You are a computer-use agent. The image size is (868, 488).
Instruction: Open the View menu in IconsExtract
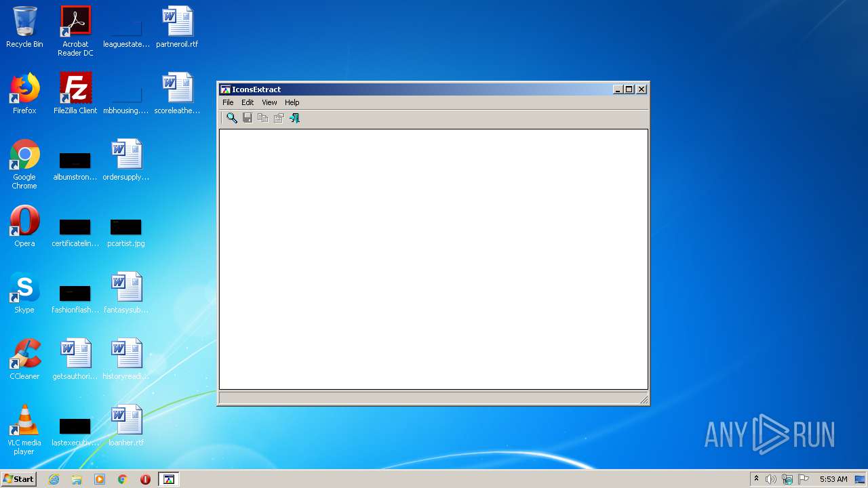[x=269, y=102]
